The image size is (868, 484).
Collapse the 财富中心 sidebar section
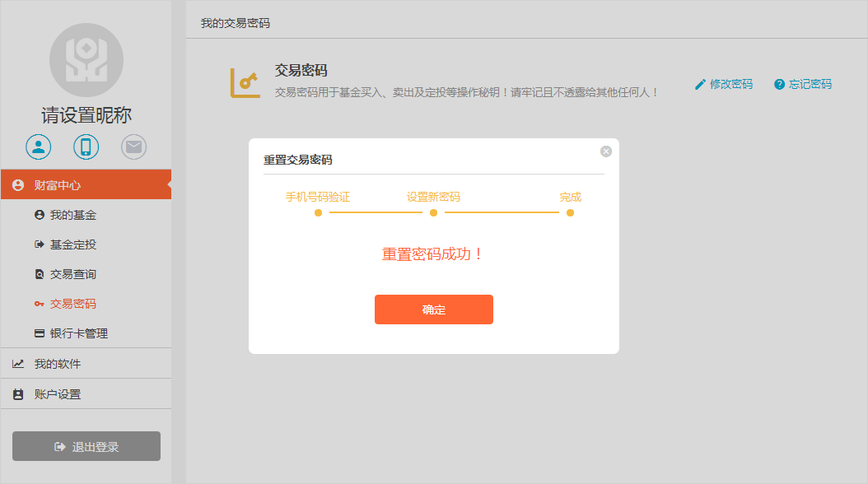point(86,185)
